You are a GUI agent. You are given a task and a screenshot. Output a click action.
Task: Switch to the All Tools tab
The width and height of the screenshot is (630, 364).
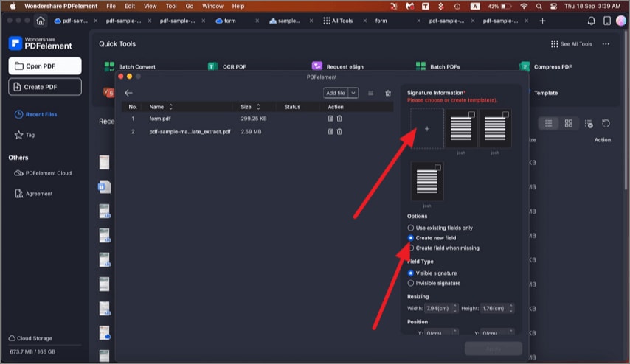click(x=338, y=21)
